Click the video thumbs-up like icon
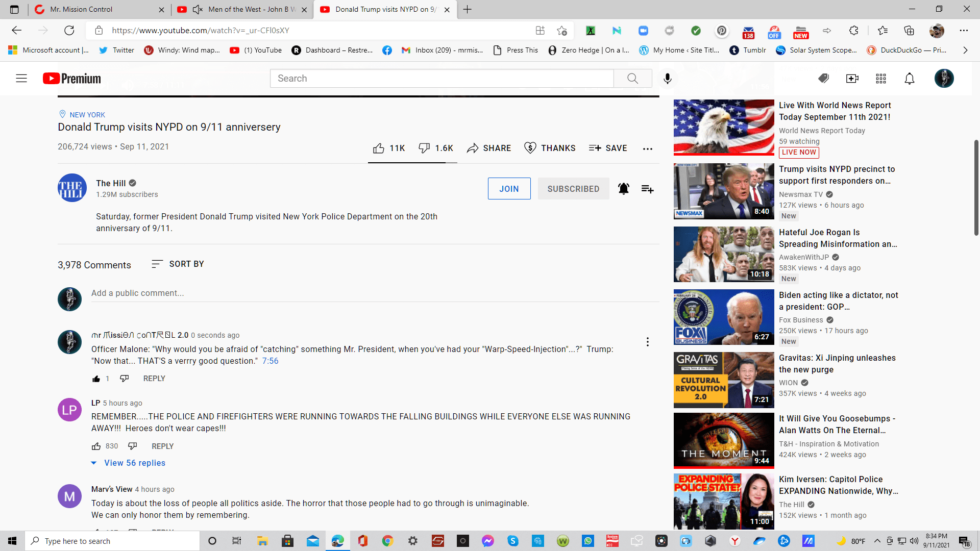The image size is (980, 551). click(x=378, y=148)
